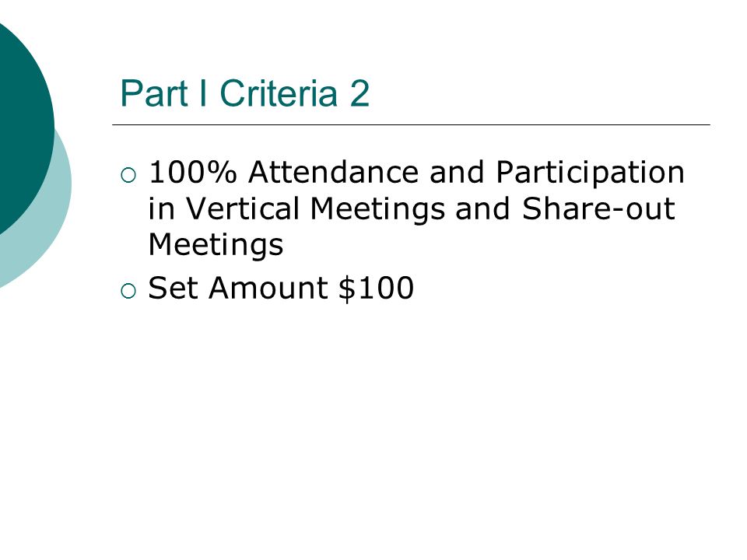Click the word Criteria in the title
This screenshot has height=560, width=747.
coord(279,93)
